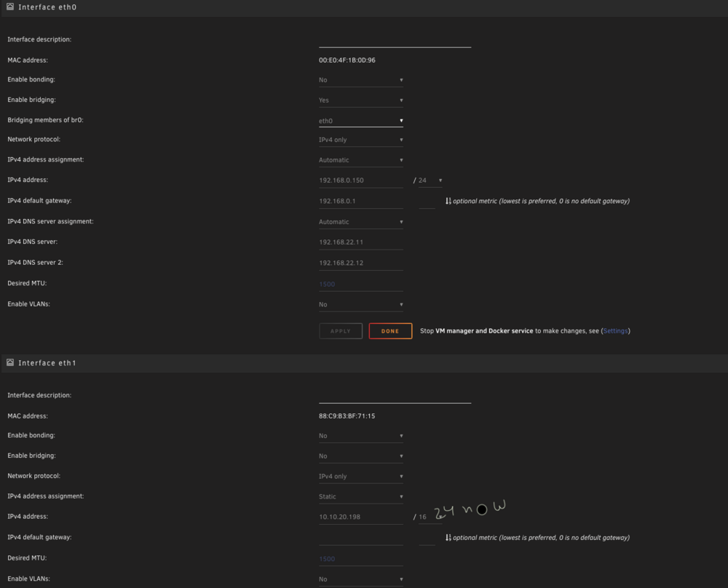Click the DONE button
This screenshot has height=588, width=728.
click(x=390, y=331)
